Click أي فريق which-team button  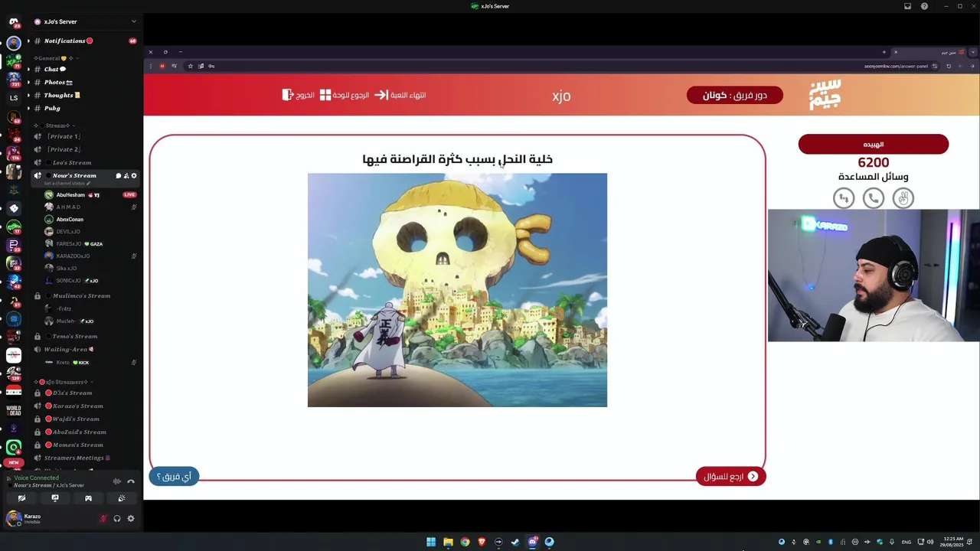coord(174,476)
